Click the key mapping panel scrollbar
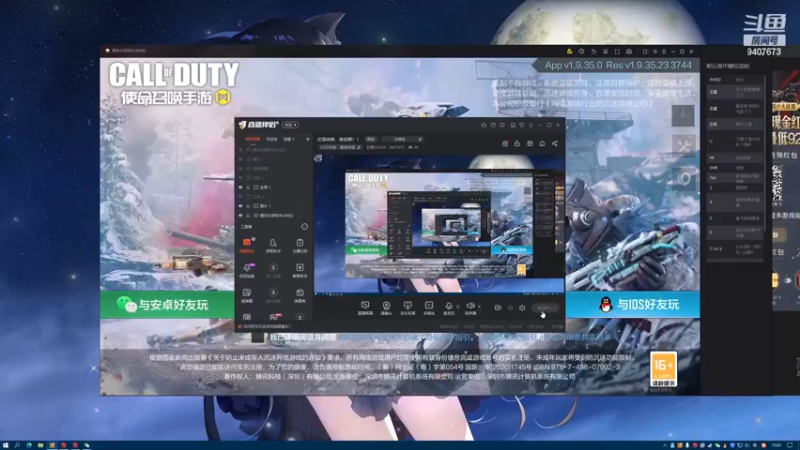Image resolution: width=800 pixels, height=450 pixels. 765,153
